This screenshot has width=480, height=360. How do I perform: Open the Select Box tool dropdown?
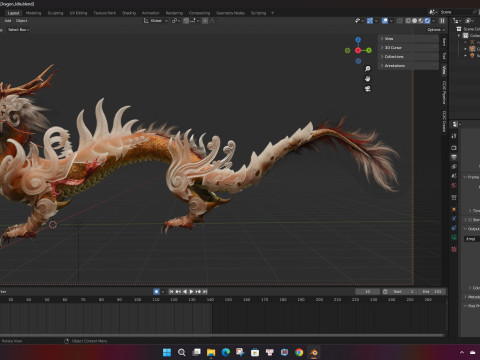tap(19, 30)
